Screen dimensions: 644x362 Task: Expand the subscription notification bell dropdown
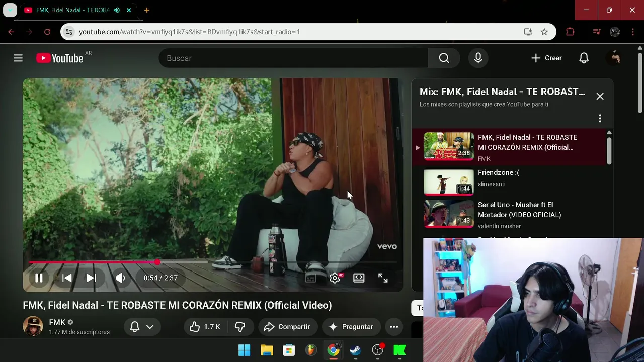[141, 327]
